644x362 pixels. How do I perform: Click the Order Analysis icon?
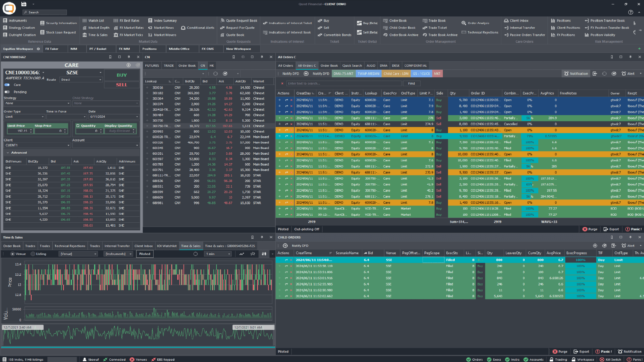[464, 23]
